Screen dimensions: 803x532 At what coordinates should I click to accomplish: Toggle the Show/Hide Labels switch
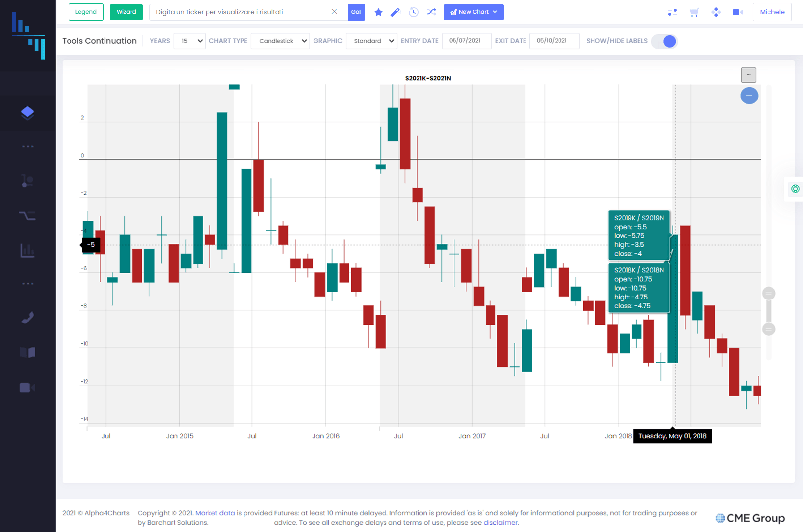coord(664,41)
